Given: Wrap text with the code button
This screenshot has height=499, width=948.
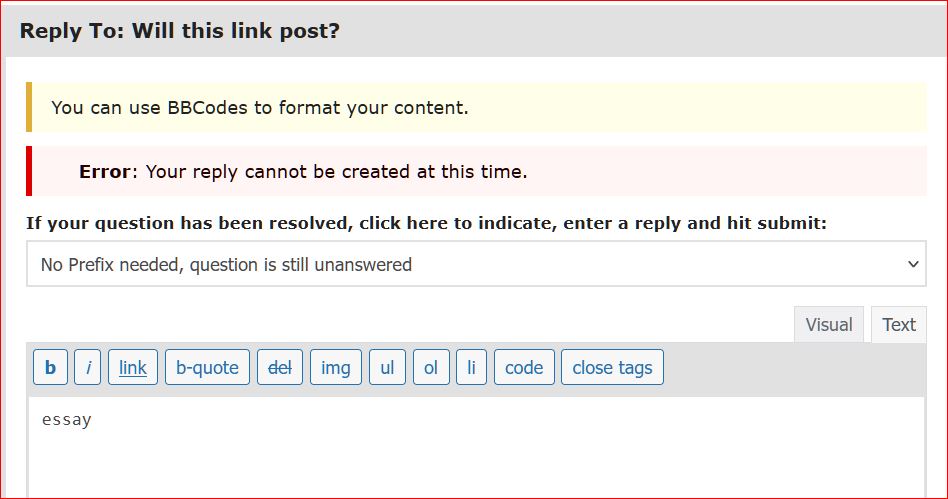Looking at the screenshot, I should (x=524, y=368).
